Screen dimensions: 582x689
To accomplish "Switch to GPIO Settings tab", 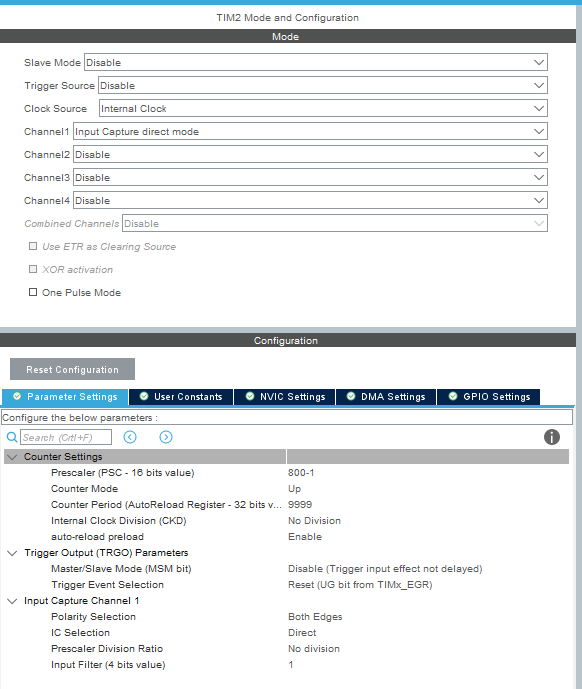I will tap(488, 397).
